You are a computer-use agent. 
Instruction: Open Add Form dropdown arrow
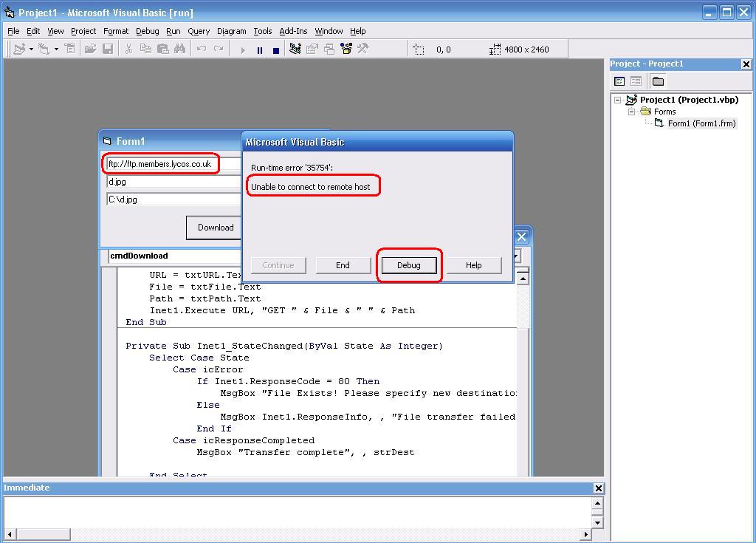(56, 49)
